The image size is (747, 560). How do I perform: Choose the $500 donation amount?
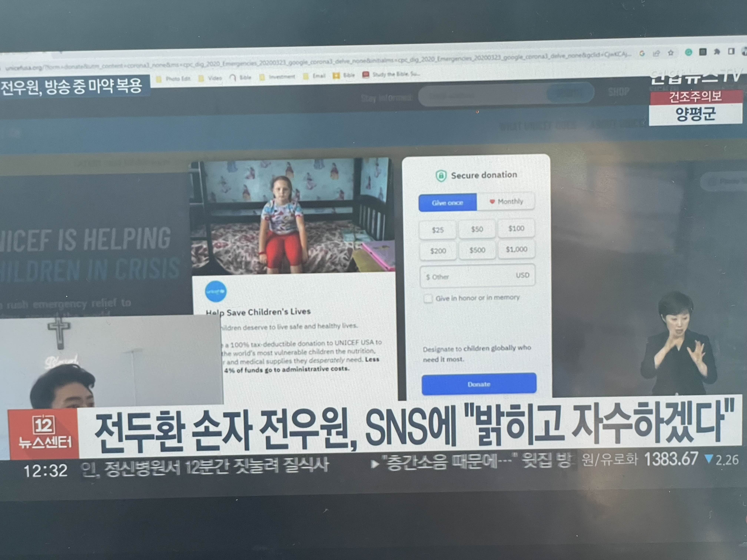coord(477,250)
